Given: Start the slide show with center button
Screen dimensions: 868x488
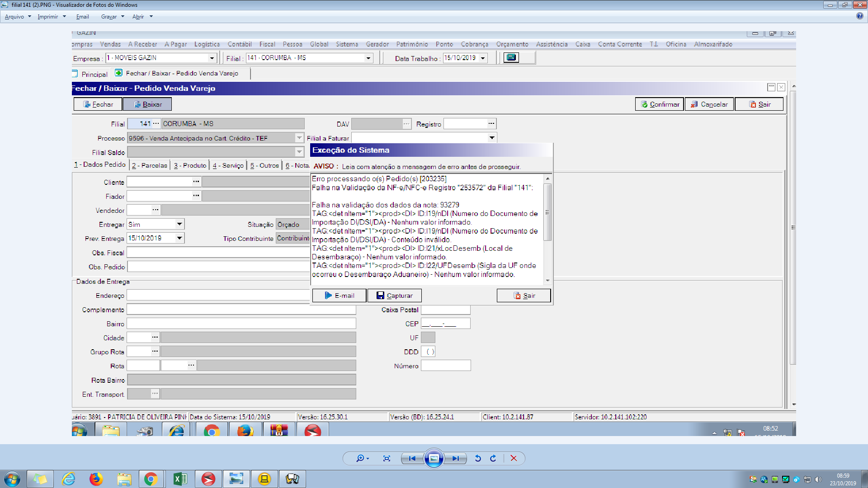Looking at the screenshot, I should click(434, 458).
